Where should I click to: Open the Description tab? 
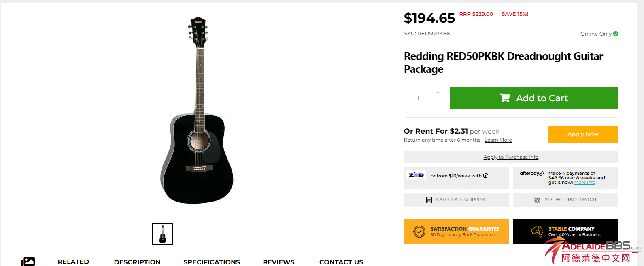click(x=137, y=262)
